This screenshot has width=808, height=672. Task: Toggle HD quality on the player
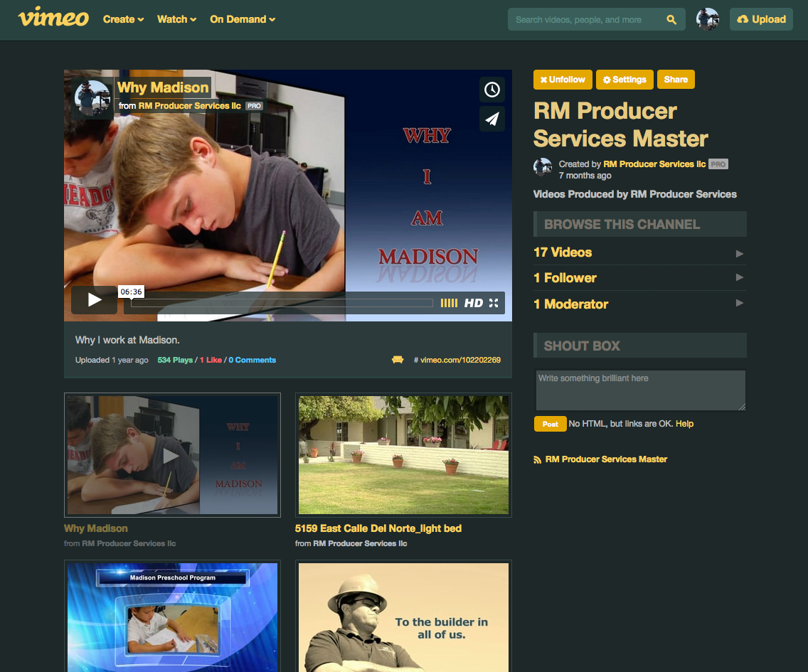pyautogui.click(x=474, y=303)
